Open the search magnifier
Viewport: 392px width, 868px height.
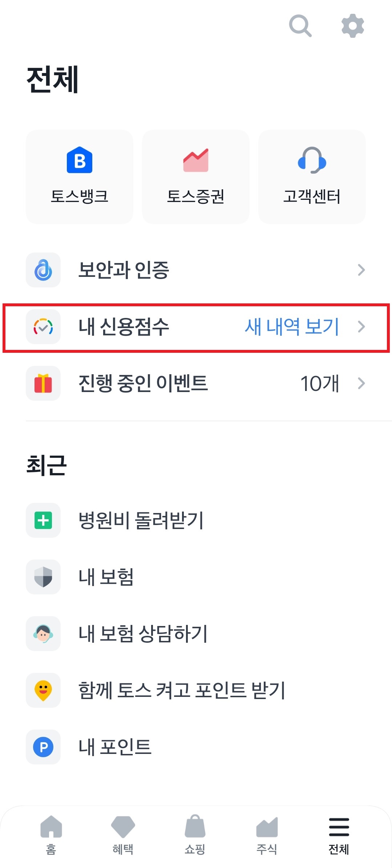(x=300, y=25)
